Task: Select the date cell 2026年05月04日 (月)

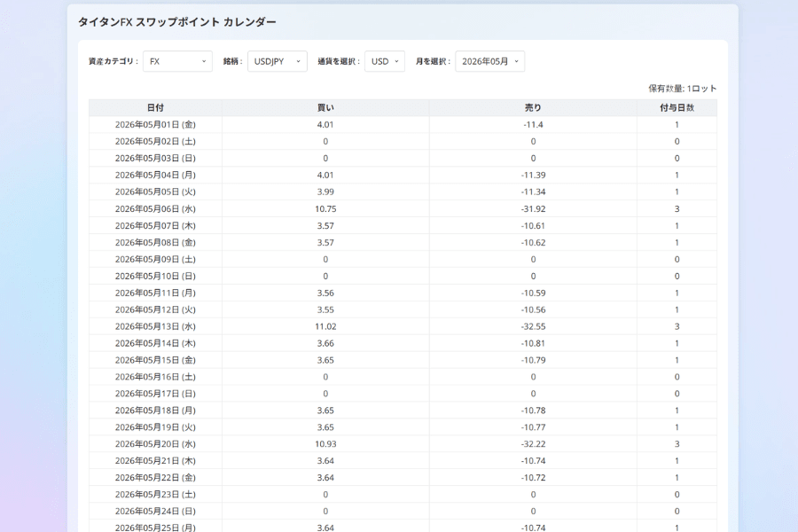Action: point(155,176)
